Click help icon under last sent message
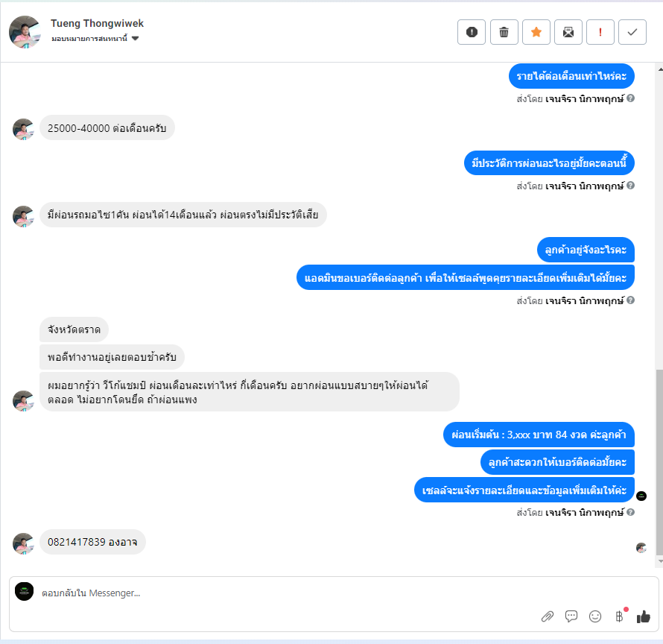663x644 pixels. (630, 512)
